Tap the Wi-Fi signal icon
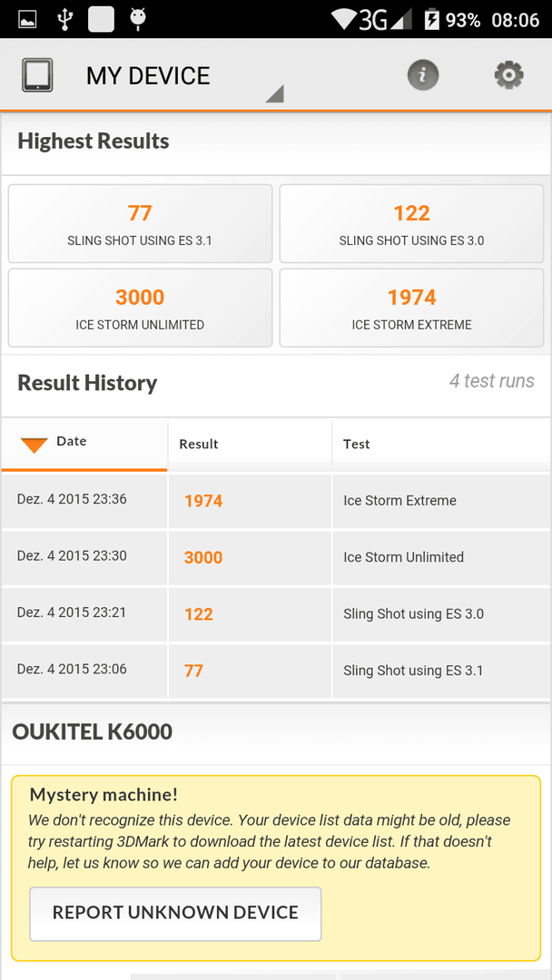 tap(344, 20)
